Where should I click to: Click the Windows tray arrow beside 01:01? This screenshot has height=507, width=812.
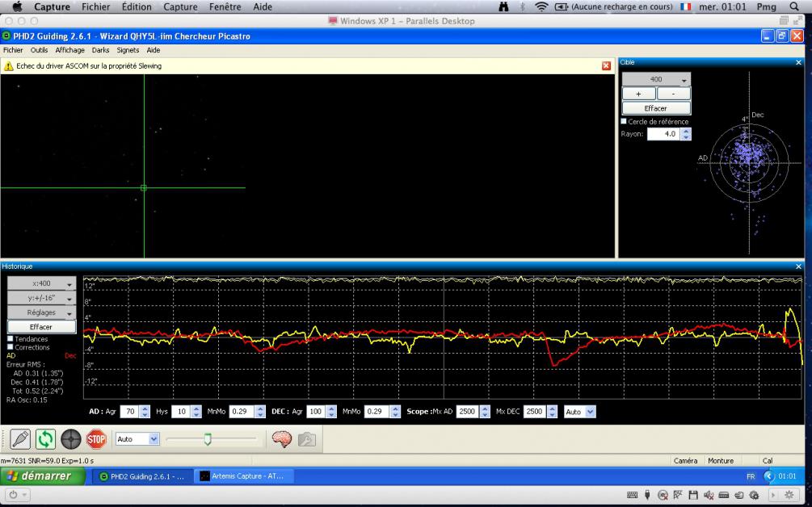click(769, 476)
